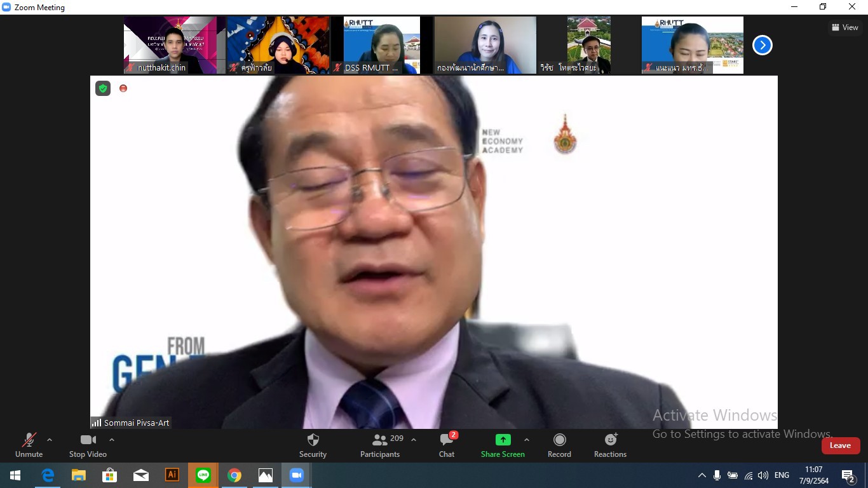The image size is (868, 488).
Task: Open the Windows Start menu
Action: click(15, 475)
